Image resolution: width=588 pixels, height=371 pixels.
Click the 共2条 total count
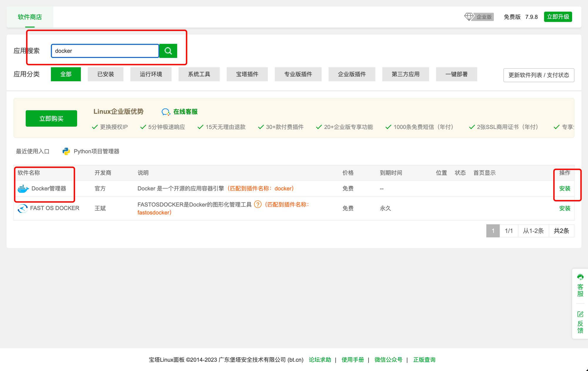tap(562, 231)
